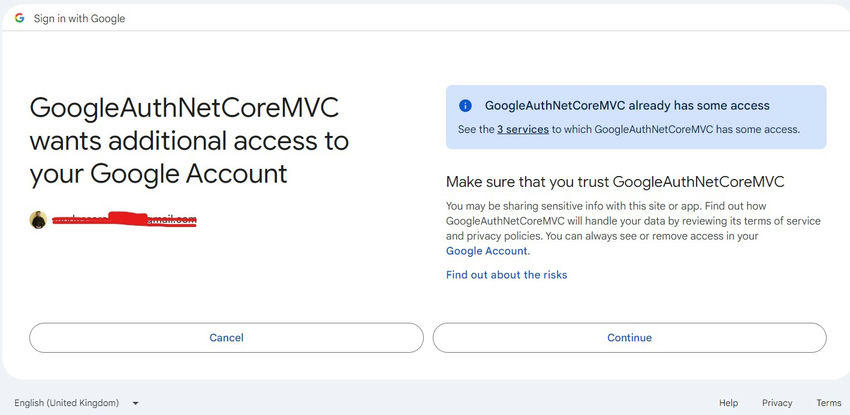Click 'already has some access' banner title
Screen dimensions: 850x415
[x=627, y=106]
